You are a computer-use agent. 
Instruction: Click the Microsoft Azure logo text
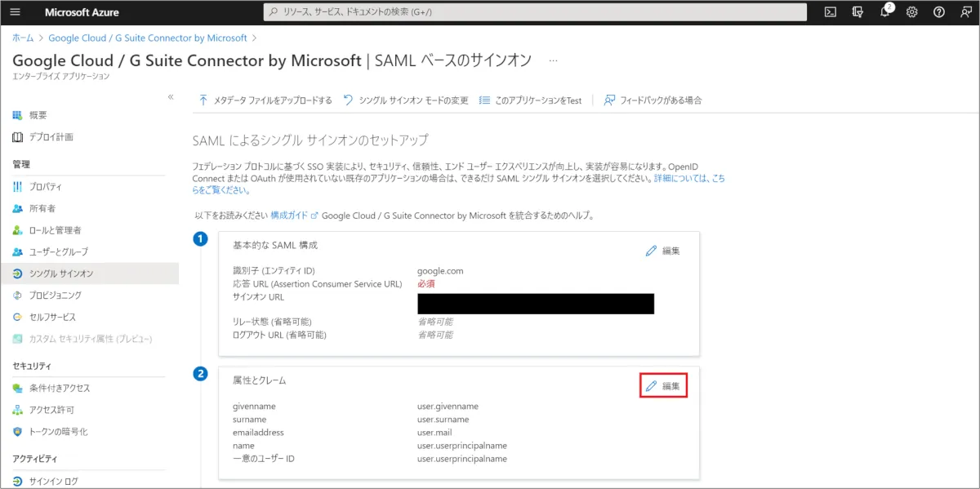pyautogui.click(x=82, y=12)
